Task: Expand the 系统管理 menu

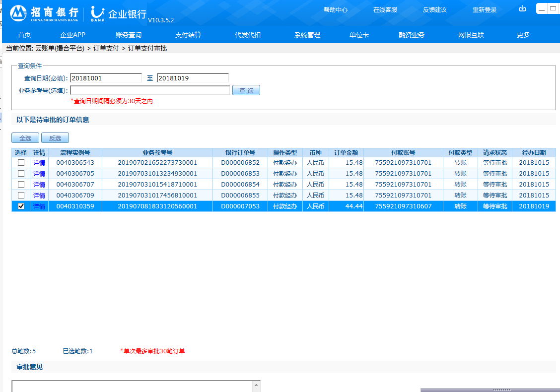Action: click(x=307, y=35)
